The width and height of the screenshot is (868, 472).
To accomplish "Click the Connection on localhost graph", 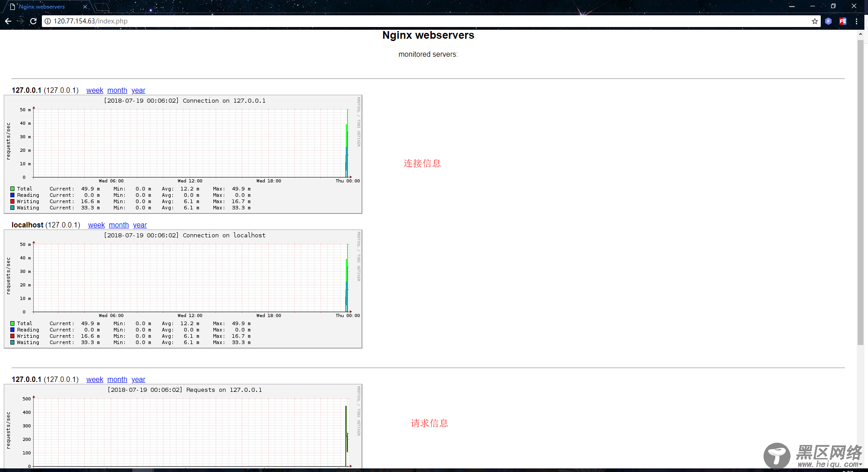I will coord(183,289).
